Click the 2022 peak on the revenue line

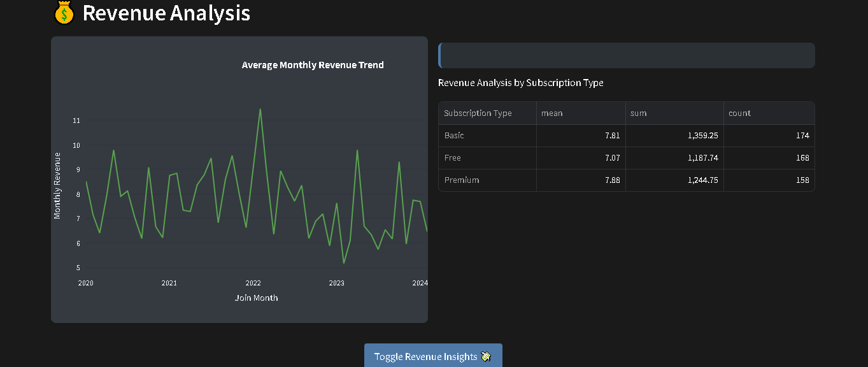(260, 110)
